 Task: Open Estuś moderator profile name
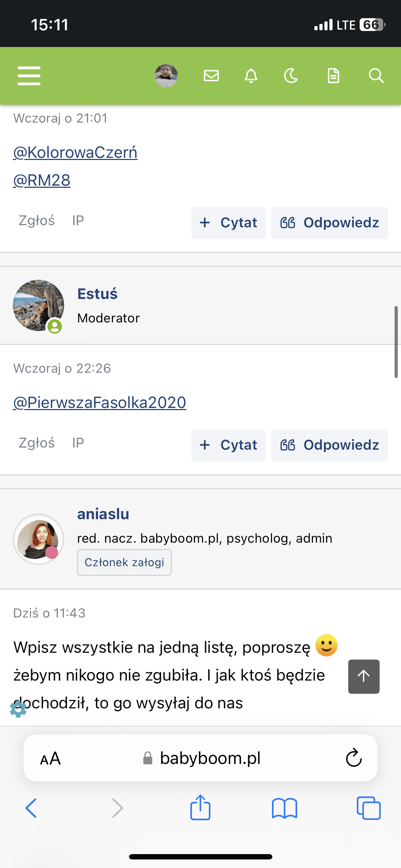pos(97,294)
